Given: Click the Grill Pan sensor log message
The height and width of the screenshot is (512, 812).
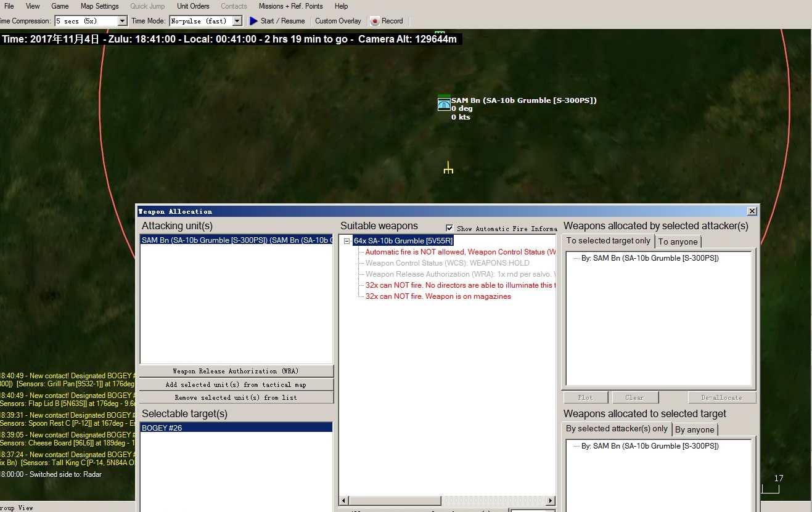Looking at the screenshot, I should coord(68,380).
